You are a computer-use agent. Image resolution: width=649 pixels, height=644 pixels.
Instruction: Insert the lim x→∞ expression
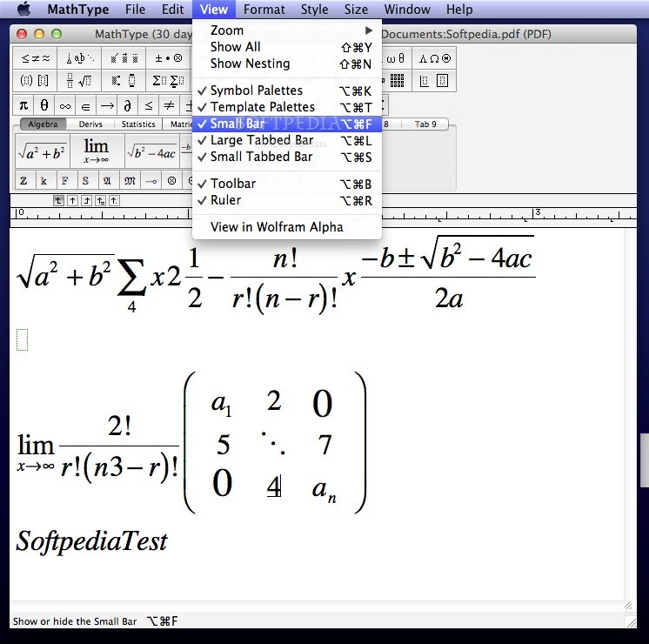point(97,151)
